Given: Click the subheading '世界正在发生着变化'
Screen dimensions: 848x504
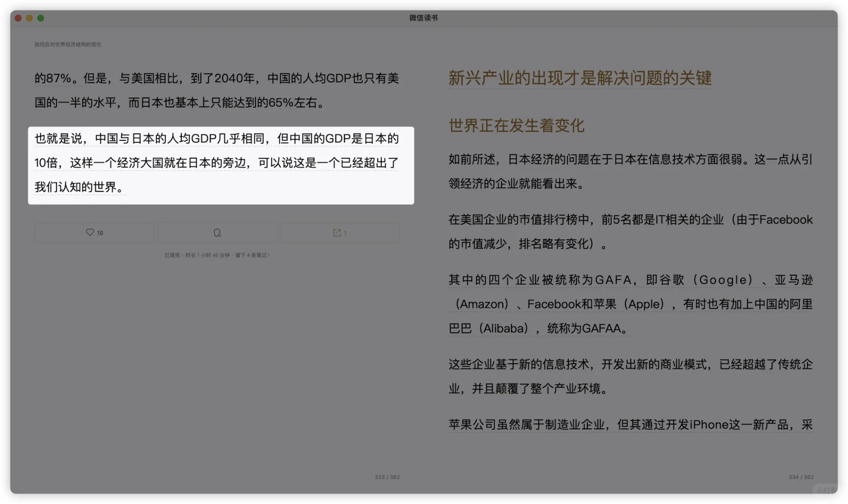Looking at the screenshot, I should point(516,126).
